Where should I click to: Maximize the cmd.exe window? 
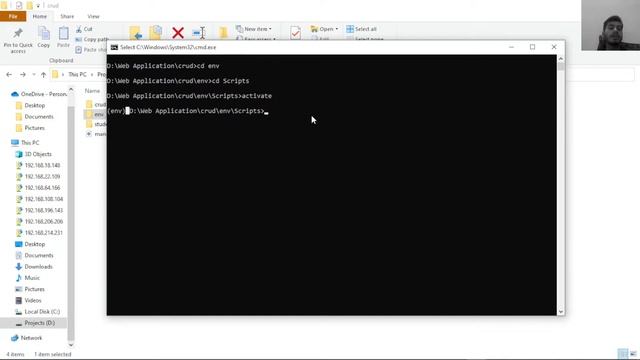point(533,47)
